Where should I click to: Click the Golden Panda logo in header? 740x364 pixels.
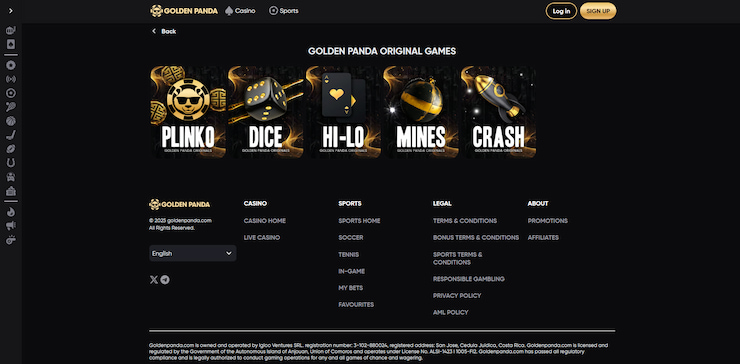click(184, 11)
